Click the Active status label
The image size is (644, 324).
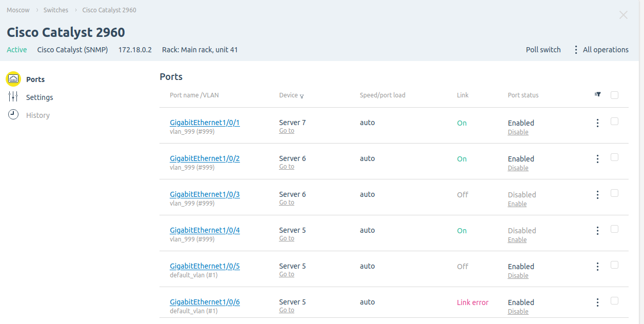[17, 50]
